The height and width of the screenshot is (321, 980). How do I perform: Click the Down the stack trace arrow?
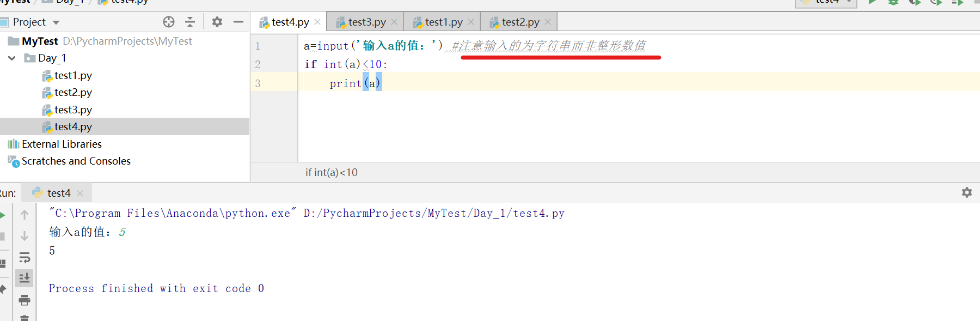click(x=24, y=235)
